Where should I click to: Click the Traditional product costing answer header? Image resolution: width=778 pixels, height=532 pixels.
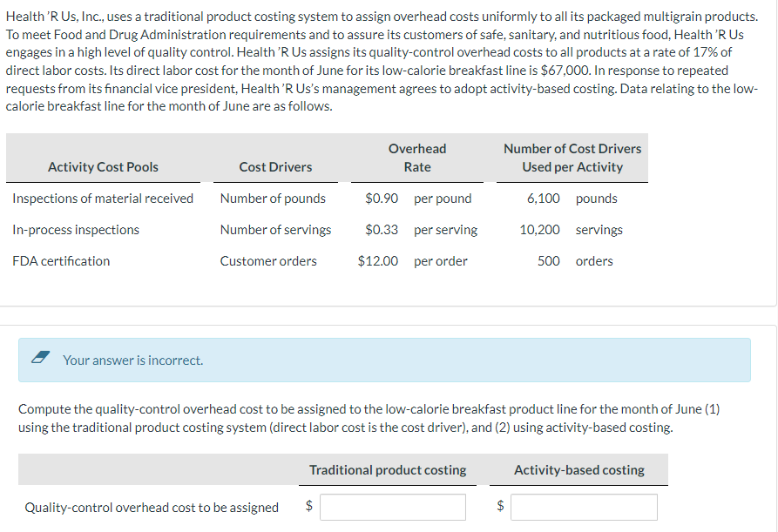click(388, 470)
